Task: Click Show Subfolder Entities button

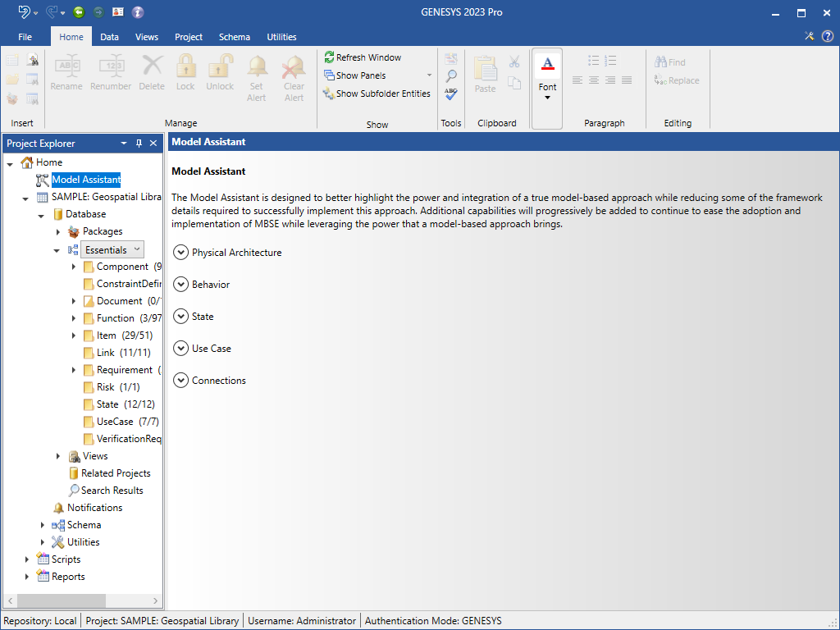Action: pyautogui.click(x=377, y=94)
